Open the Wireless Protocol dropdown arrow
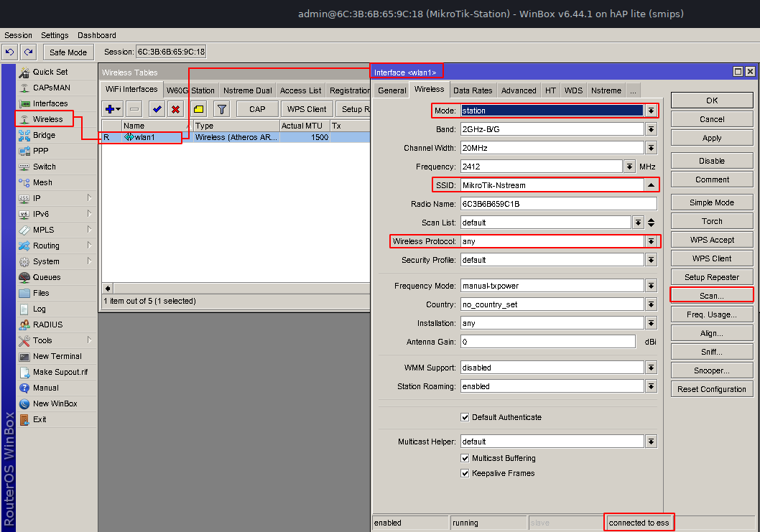 [x=651, y=241]
